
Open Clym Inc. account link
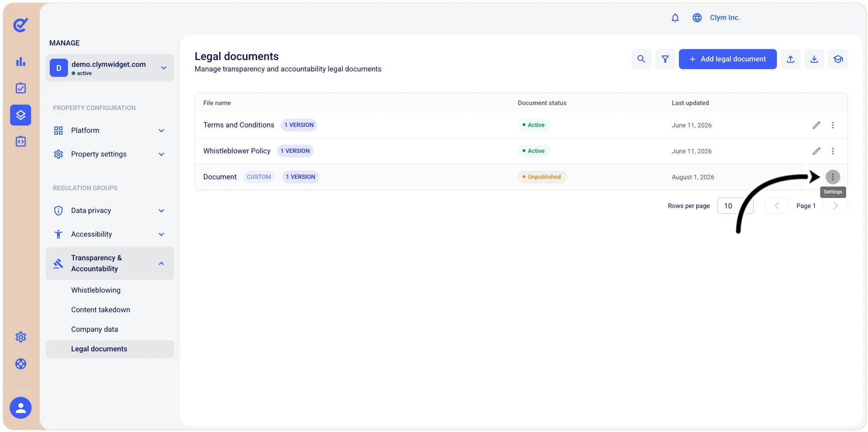coord(724,18)
